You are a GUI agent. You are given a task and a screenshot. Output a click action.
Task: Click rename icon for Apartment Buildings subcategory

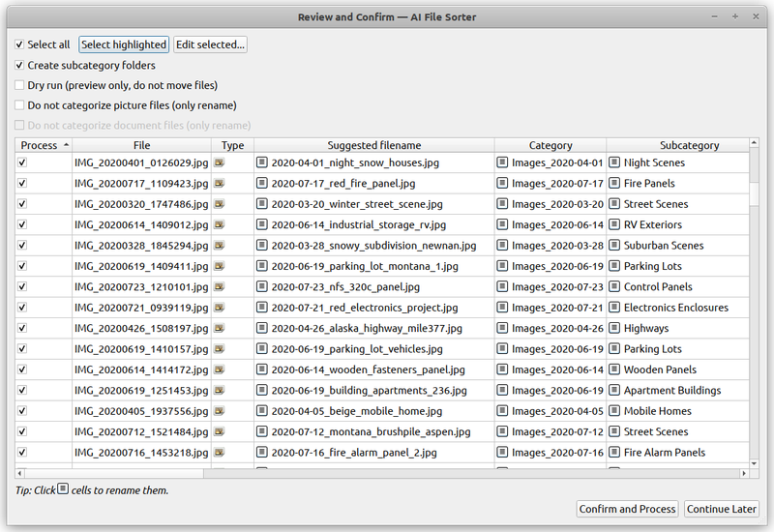coord(614,391)
